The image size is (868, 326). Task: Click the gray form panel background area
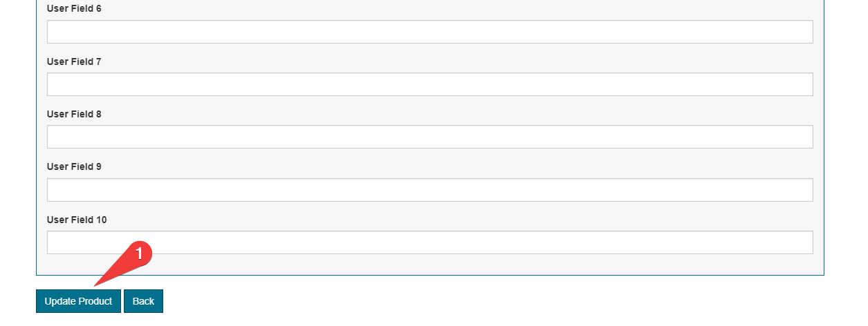point(484,265)
